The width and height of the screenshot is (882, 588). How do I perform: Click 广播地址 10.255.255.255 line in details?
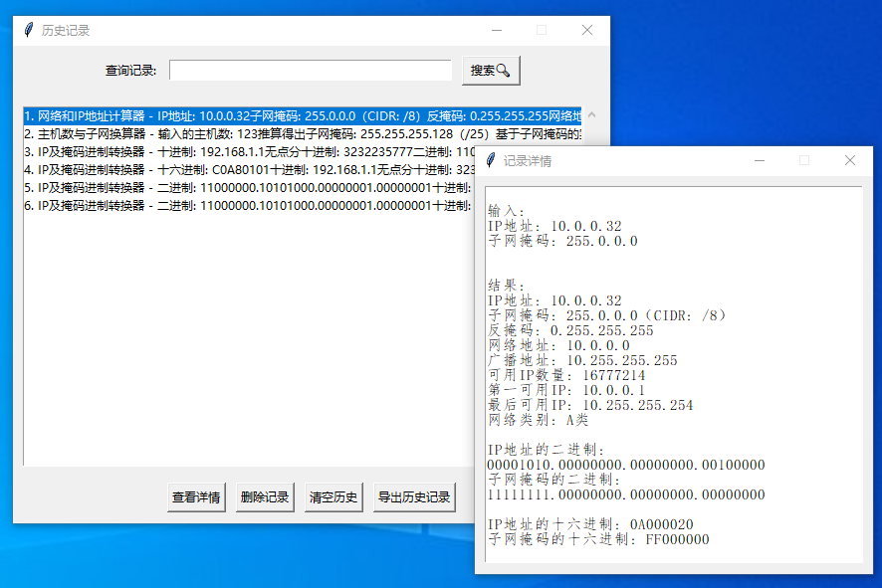click(x=582, y=360)
